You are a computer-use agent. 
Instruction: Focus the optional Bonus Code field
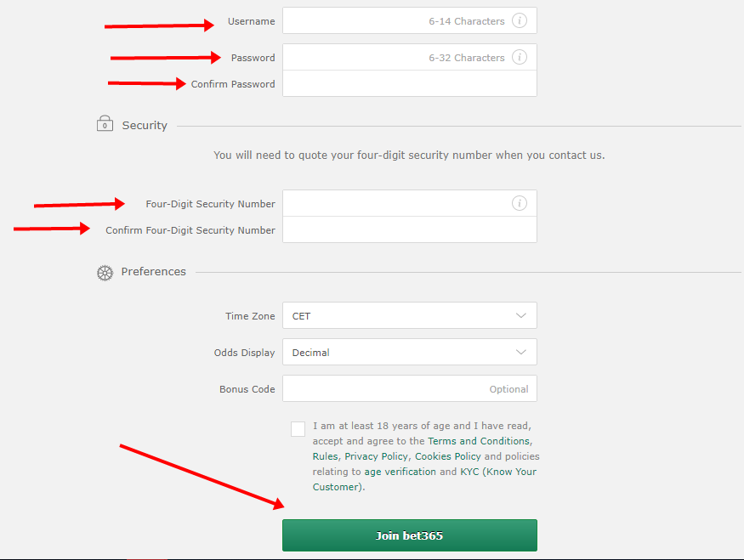point(410,388)
